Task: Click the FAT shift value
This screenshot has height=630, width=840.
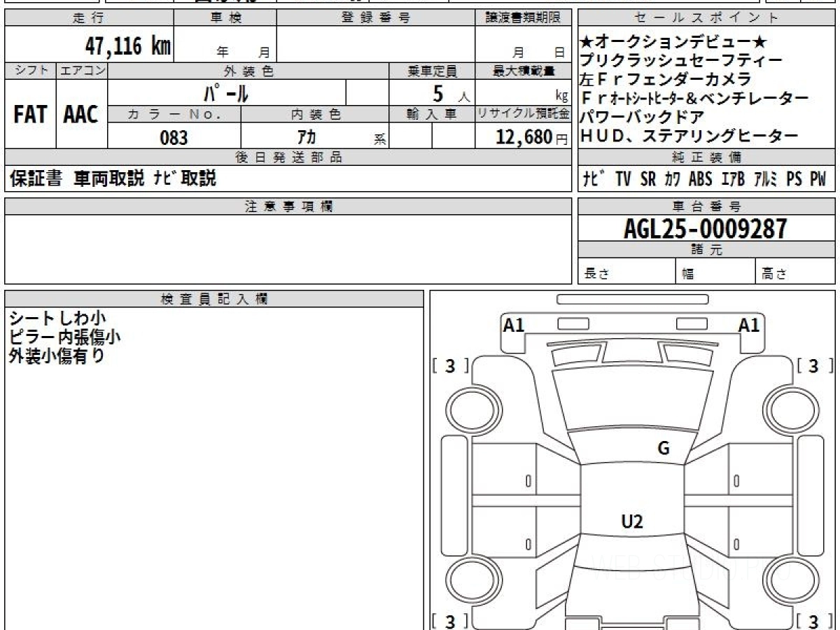Action: tap(29, 114)
